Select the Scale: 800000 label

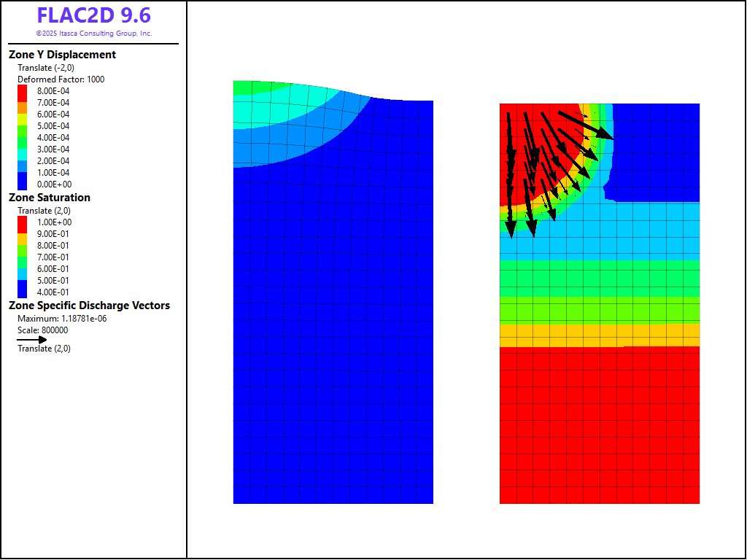pos(42,330)
